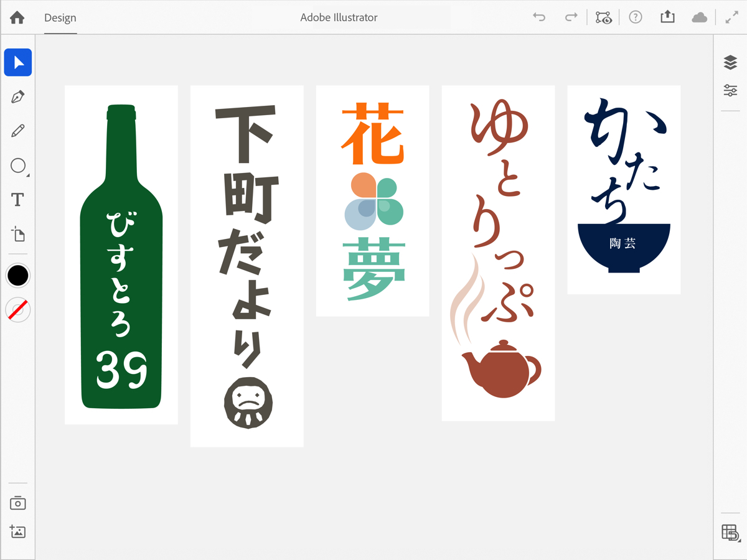747x560 pixels.
Task: Open the Design tab
Action: coord(60,17)
